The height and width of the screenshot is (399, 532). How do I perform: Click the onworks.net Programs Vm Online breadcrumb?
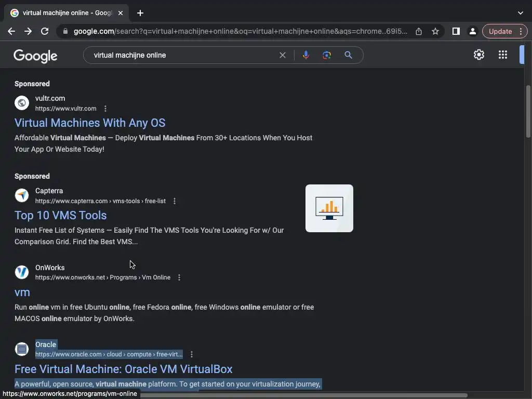pyautogui.click(x=103, y=277)
